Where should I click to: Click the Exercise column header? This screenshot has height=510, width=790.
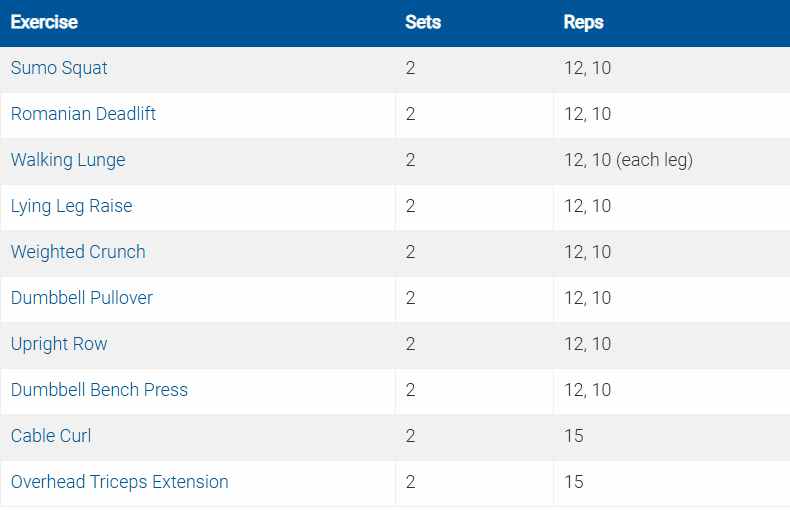(x=44, y=22)
